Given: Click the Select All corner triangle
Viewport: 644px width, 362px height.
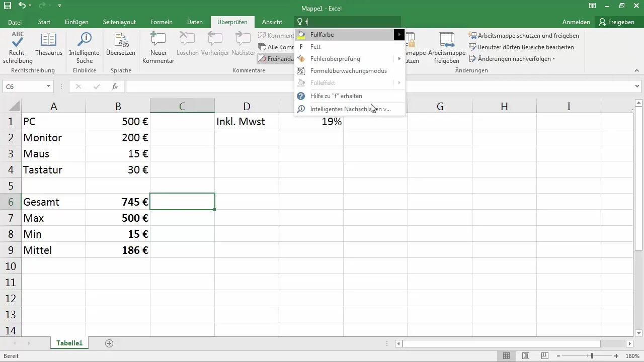Looking at the screenshot, I should pyautogui.click(x=14, y=106).
